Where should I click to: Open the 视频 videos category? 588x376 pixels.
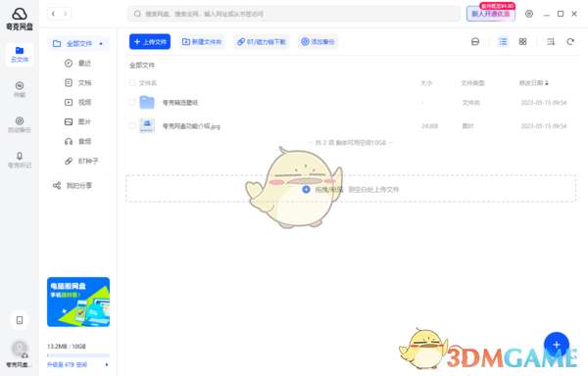pyautogui.click(x=78, y=102)
